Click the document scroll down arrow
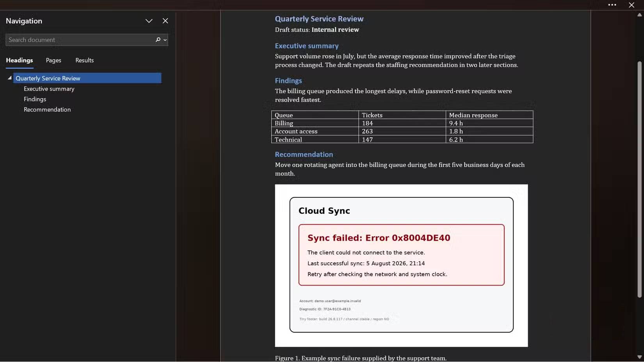Viewport: 644px width, 362px height. click(639, 357)
